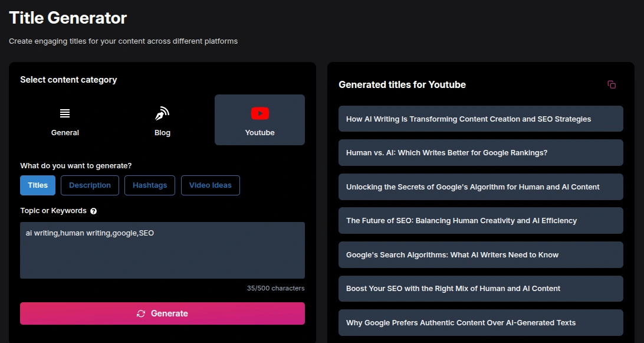
Task: Click the copy-all icon for generated titles
Action: 612,84
